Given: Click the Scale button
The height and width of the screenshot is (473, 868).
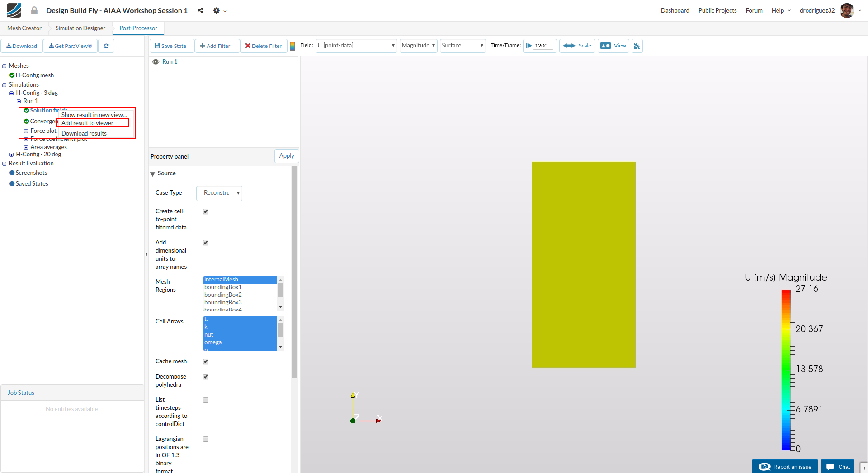Looking at the screenshot, I should point(577,46).
